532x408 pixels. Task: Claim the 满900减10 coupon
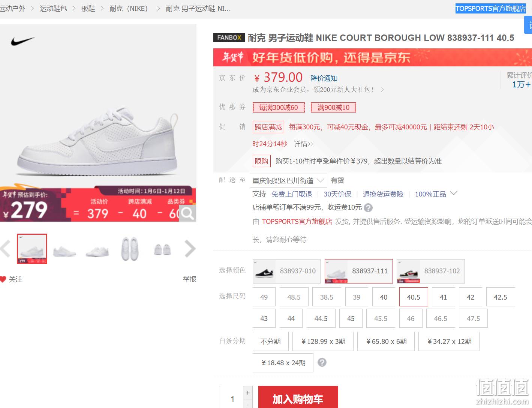333,108
